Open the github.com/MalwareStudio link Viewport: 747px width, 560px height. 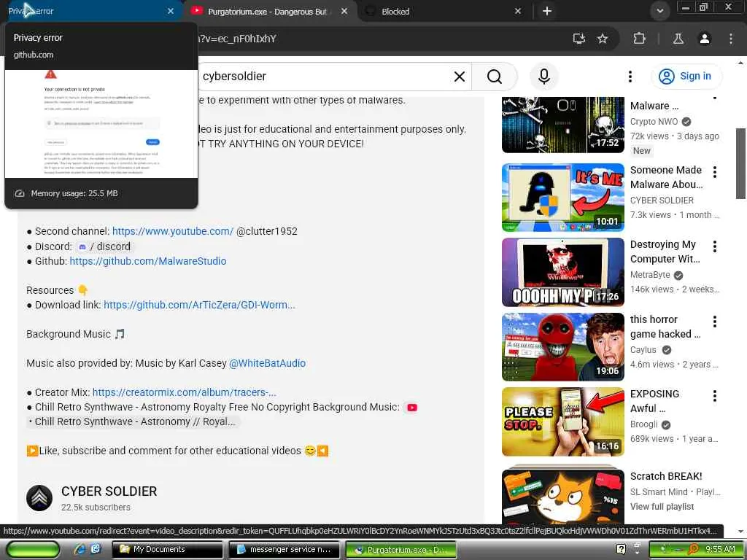(148, 261)
